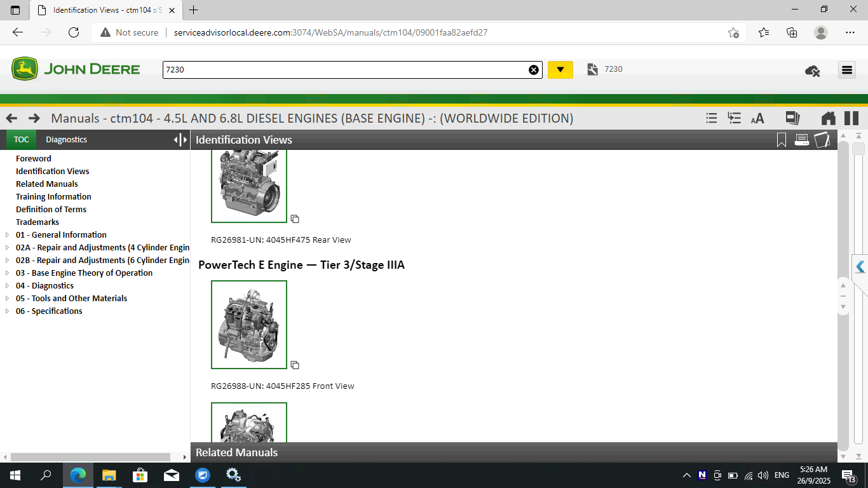
Task: Click the list view icon in the manual toolbar
Action: coord(711,118)
